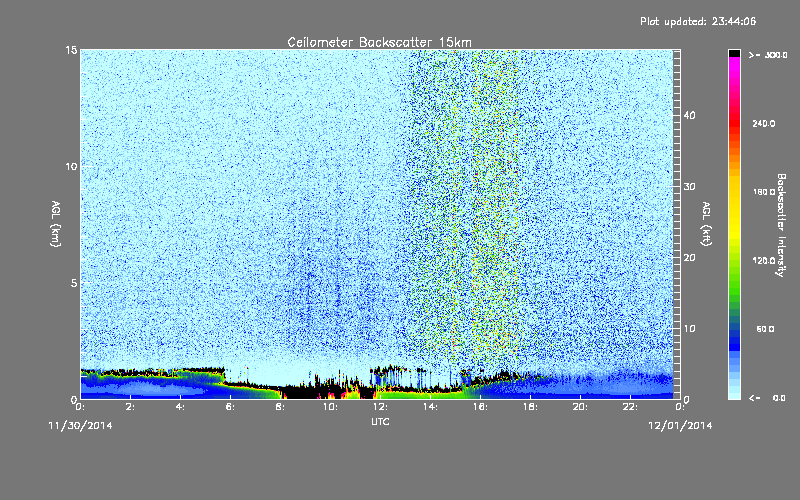Click the '40' kft altitude tick label
Screen dimensions: 800x500
coord(689,115)
